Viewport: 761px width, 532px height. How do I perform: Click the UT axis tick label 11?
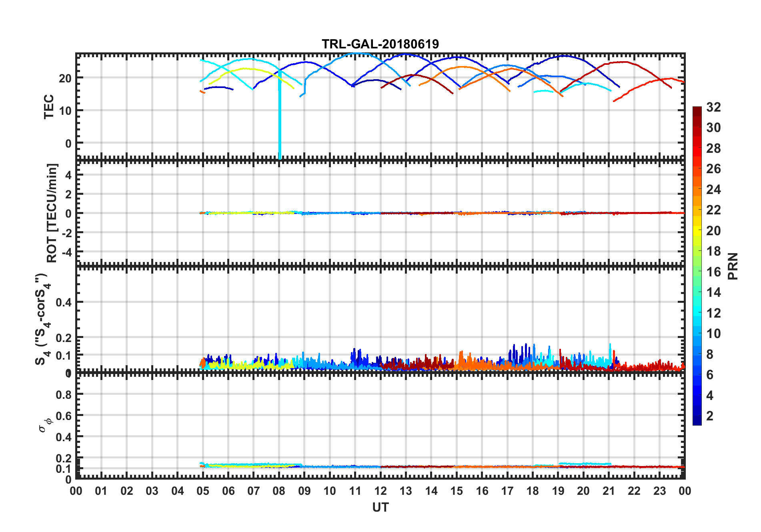(355, 491)
